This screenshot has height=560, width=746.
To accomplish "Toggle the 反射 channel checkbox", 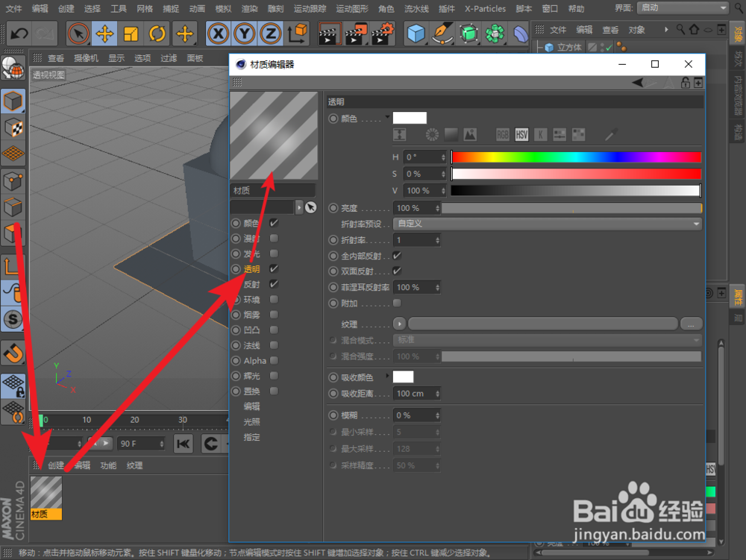I will pos(274,284).
